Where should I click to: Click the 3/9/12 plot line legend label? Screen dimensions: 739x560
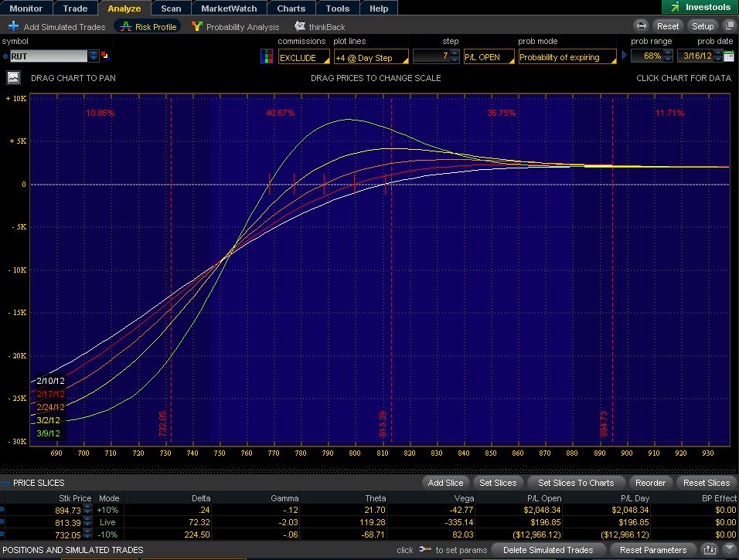tap(48, 433)
